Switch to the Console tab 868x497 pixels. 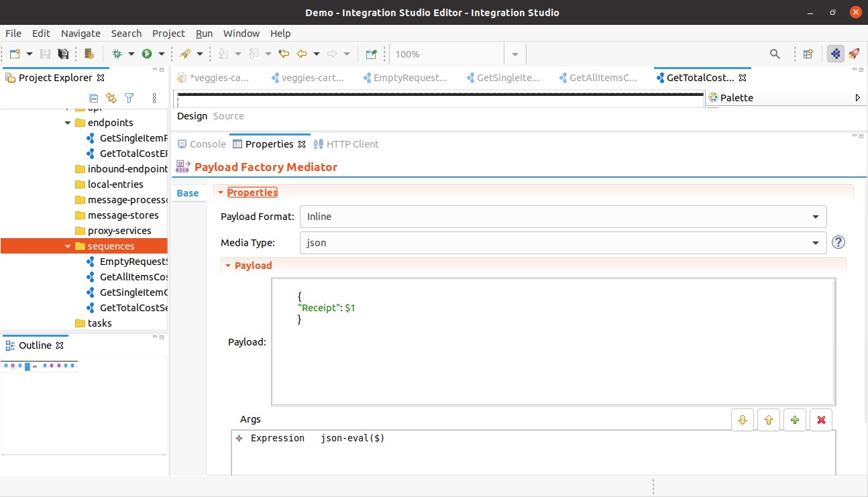click(201, 144)
